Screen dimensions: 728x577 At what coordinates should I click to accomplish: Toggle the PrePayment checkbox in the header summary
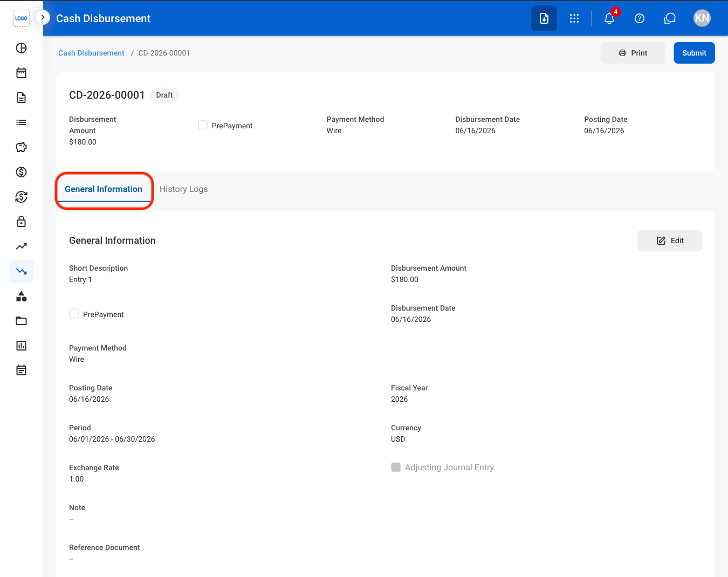point(203,125)
